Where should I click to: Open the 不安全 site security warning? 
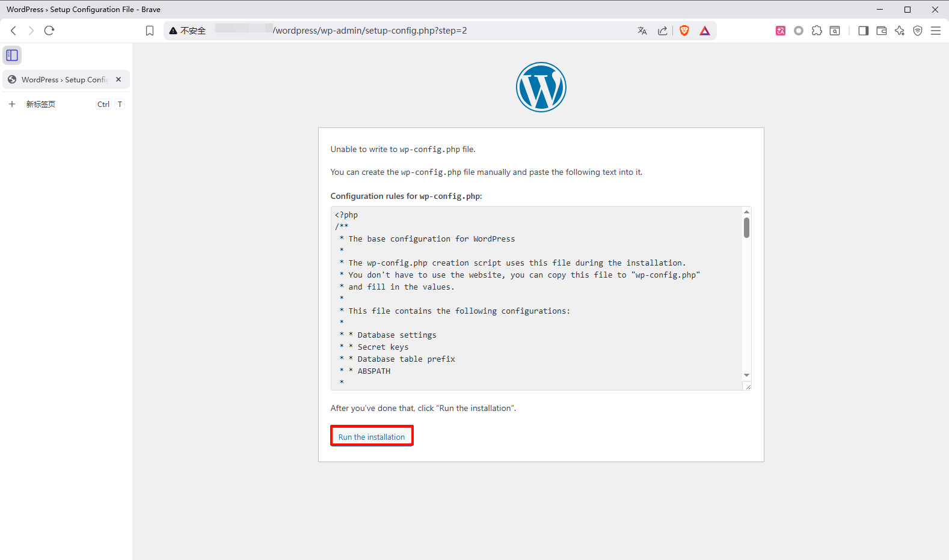tap(188, 31)
